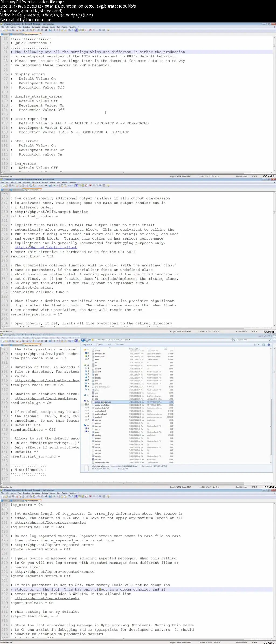Click Save icon in Quick Reference Notepad++ frame
This screenshot has width=276, height=644.
pos(10,30)
